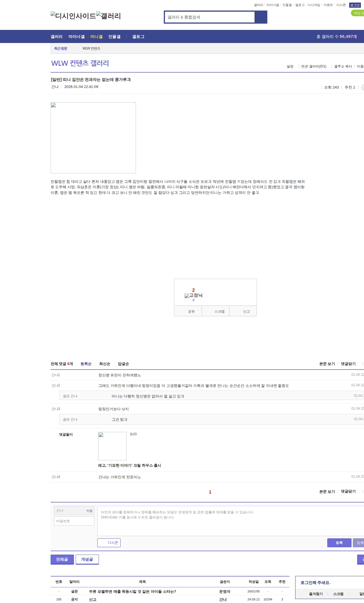The height and width of the screenshot is (603, 364).
Task: Open the broken image in the post body
Action: [x=93, y=138]
